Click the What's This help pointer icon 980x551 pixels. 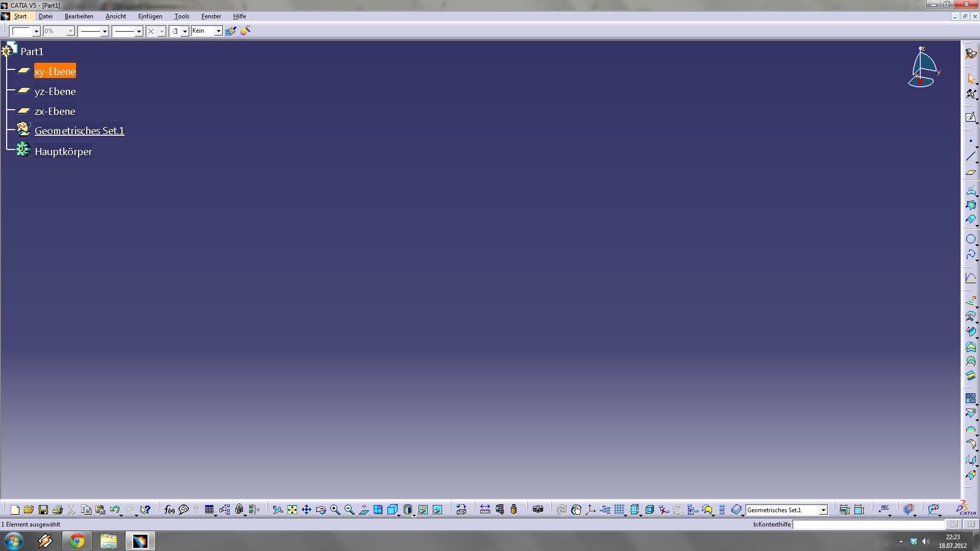pyautogui.click(x=145, y=510)
